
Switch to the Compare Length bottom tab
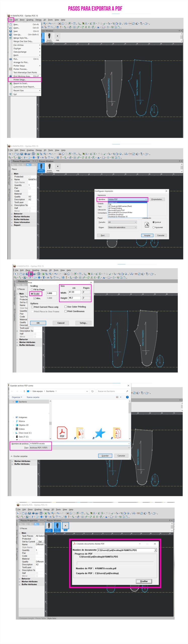[27, 618]
